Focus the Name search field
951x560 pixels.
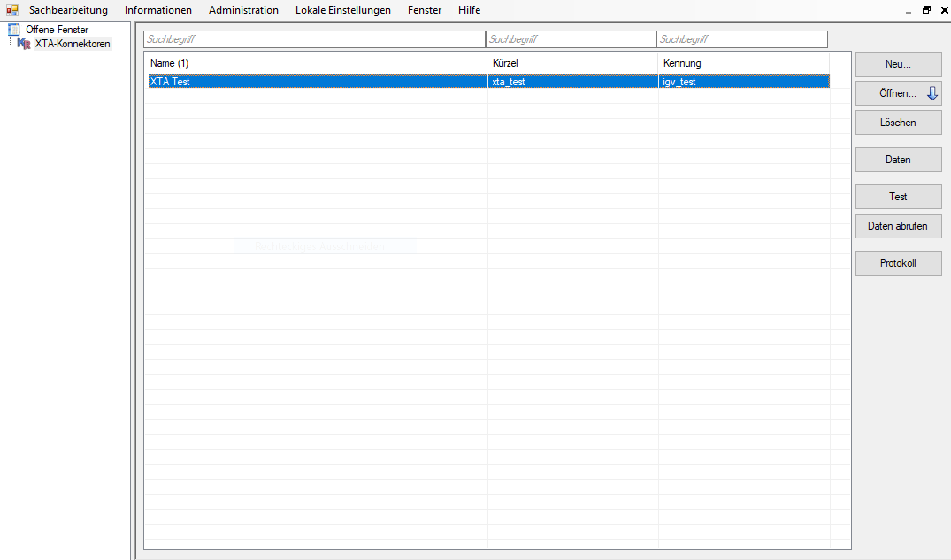(x=314, y=39)
